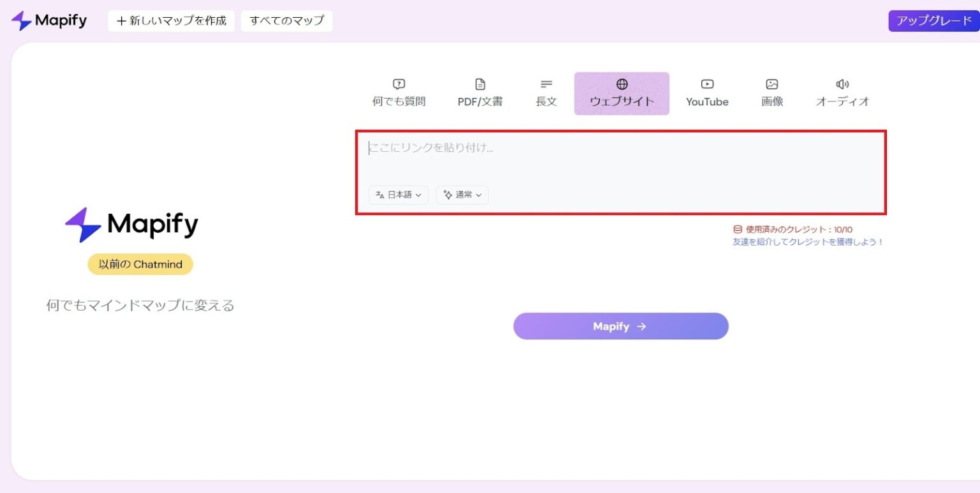Click the PDF/文書 document icon
Screen dimensions: 980x493
480,84
